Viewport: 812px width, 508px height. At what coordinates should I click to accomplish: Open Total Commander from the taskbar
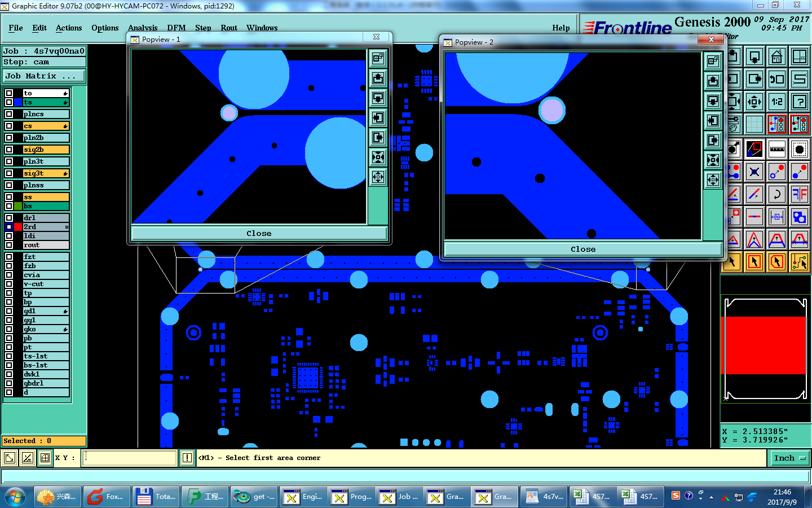click(x=156, y=497)
